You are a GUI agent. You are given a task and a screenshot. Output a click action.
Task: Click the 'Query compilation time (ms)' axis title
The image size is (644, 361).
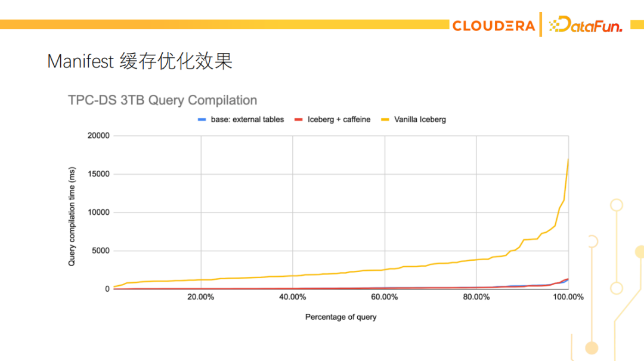coord(72,215)
